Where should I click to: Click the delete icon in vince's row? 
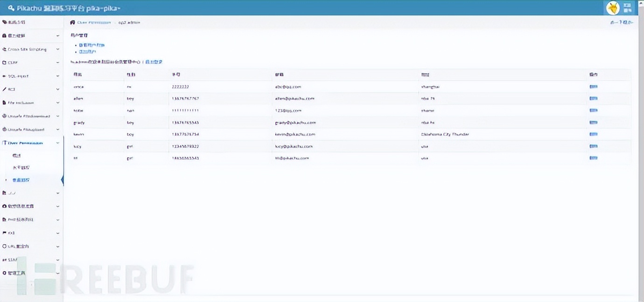593,87
